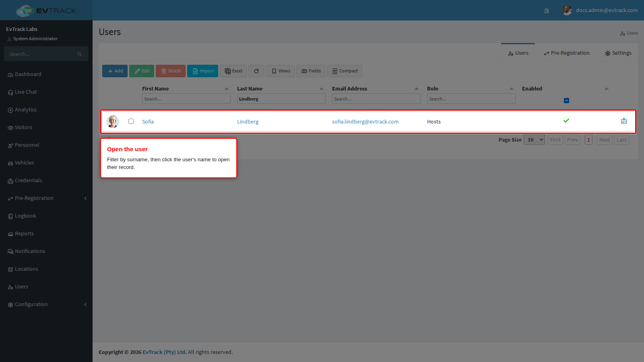644x362 pixels.
Task: Click the First Name search field
Action: 186,99
